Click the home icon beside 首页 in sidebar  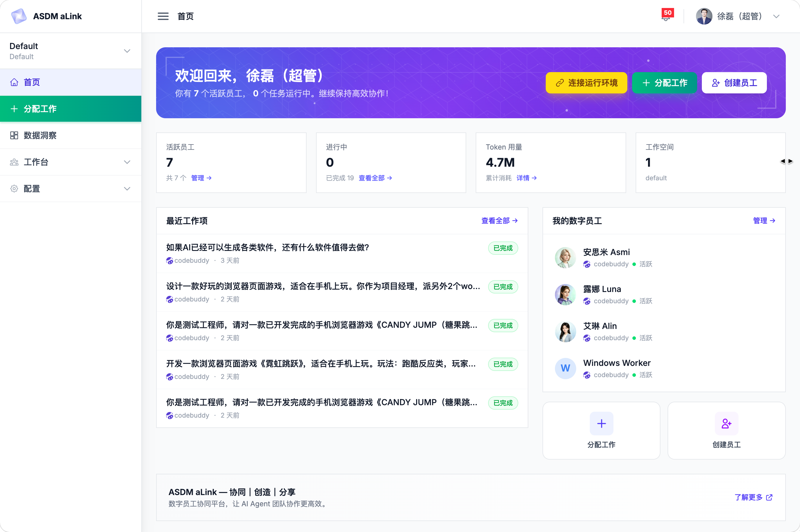[x=14, y=82]
